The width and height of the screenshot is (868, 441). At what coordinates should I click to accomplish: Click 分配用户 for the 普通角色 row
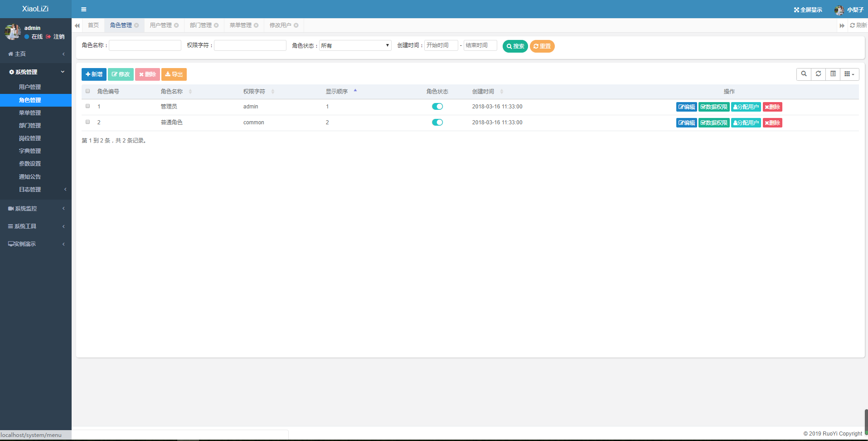tap(746, 123)
